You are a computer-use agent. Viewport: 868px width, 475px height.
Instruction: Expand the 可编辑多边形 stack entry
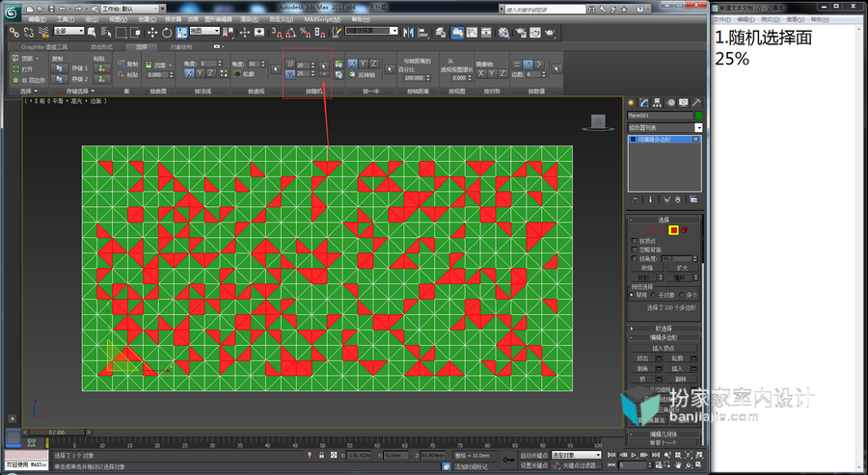634,140
